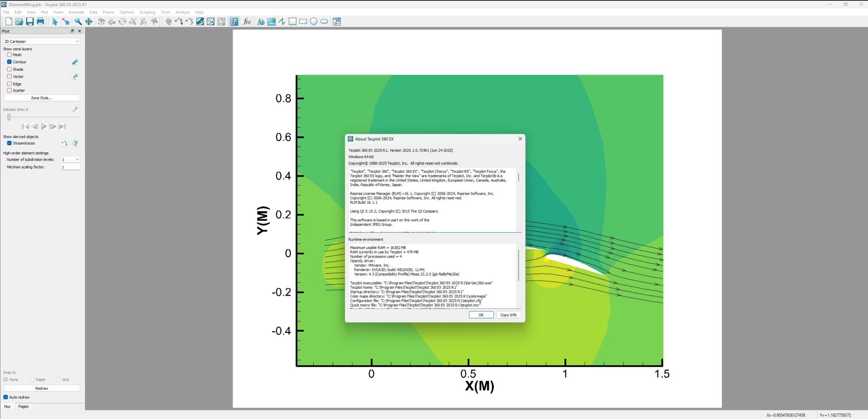Open Streamtrace details gear icon

[x=75, y=143]
